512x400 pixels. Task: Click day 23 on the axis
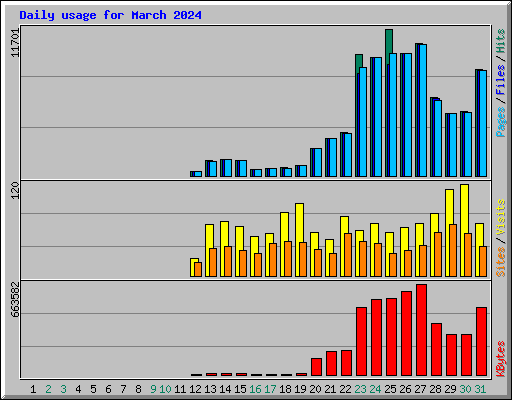360,389
